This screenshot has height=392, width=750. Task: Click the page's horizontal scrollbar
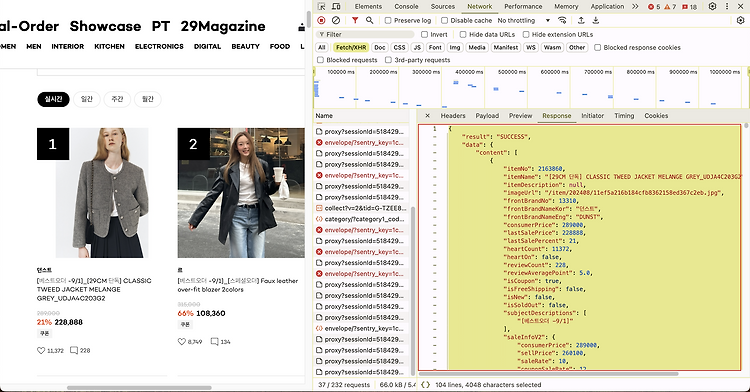[139, 388]
